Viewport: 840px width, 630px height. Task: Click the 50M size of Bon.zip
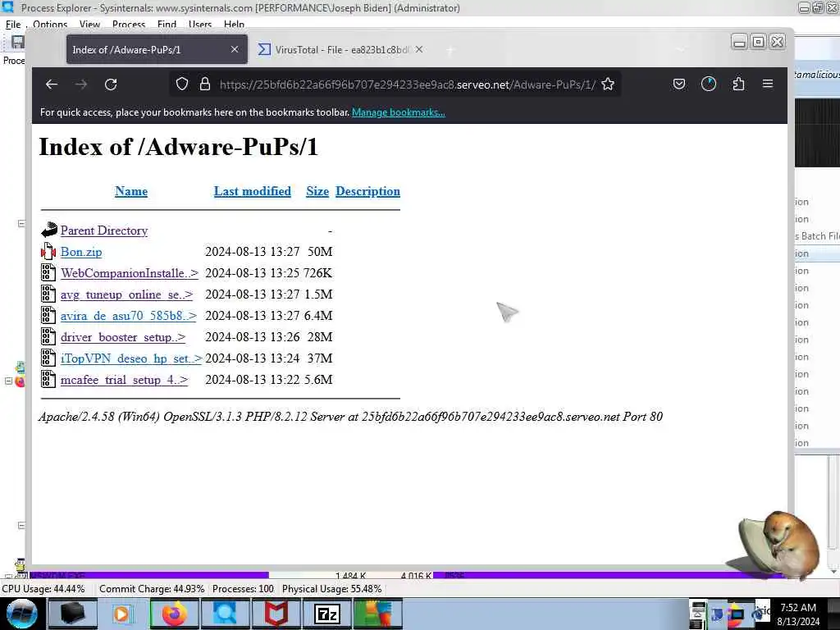pos(320,252)
